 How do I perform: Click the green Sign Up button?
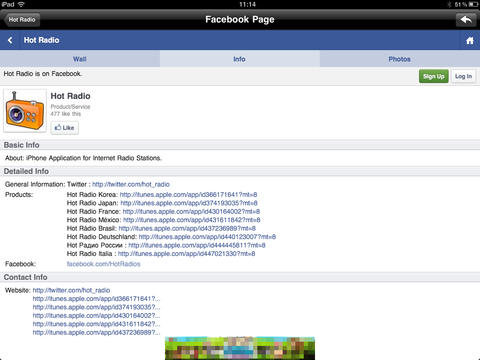point(433,76)
